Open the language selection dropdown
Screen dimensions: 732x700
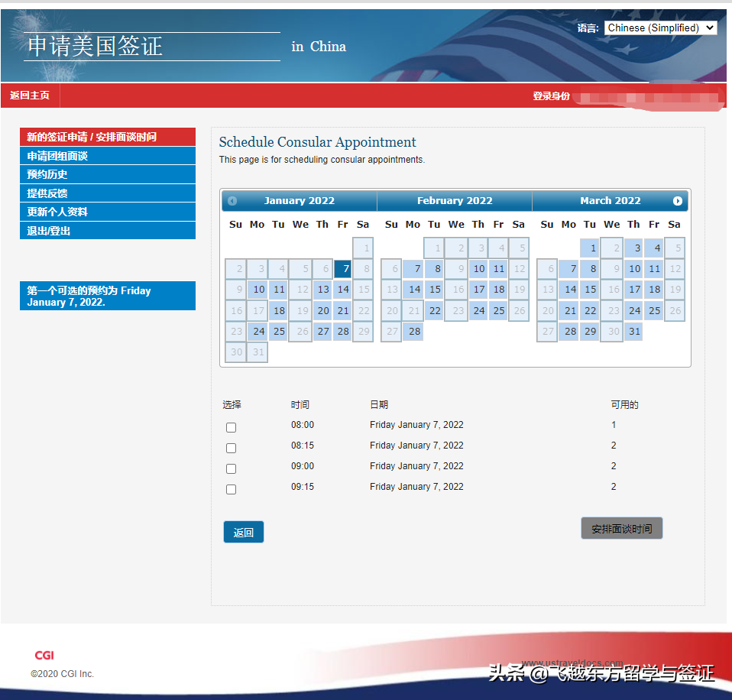660,28
